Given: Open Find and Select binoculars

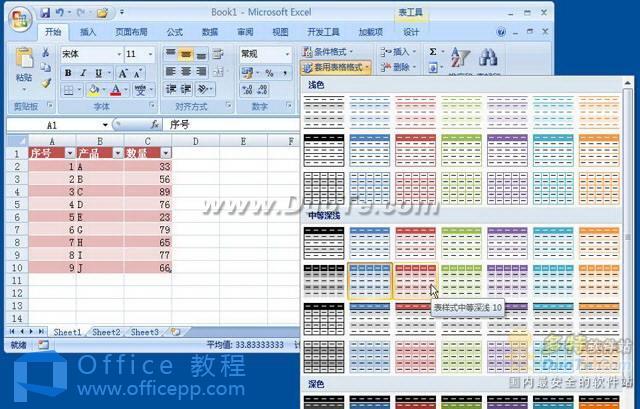Looking at the screenshot, I should (487, 59).
